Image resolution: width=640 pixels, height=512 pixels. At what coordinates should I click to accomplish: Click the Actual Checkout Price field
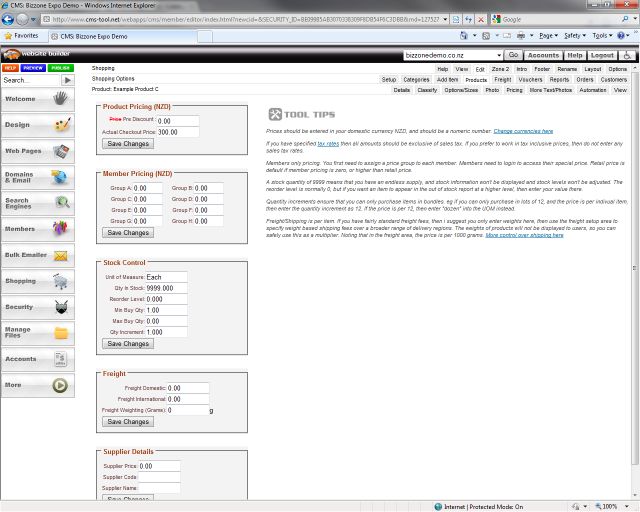(178, 132)
